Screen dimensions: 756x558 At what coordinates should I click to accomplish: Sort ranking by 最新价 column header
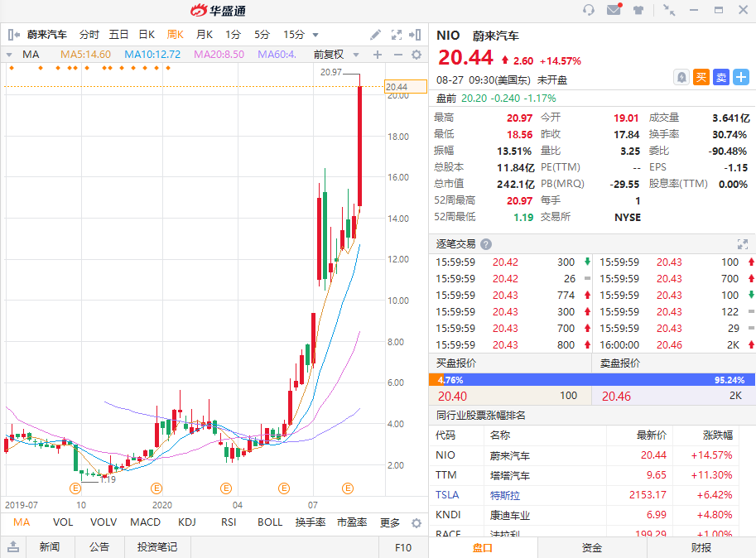pyautogui.click(x=652, y=435)
